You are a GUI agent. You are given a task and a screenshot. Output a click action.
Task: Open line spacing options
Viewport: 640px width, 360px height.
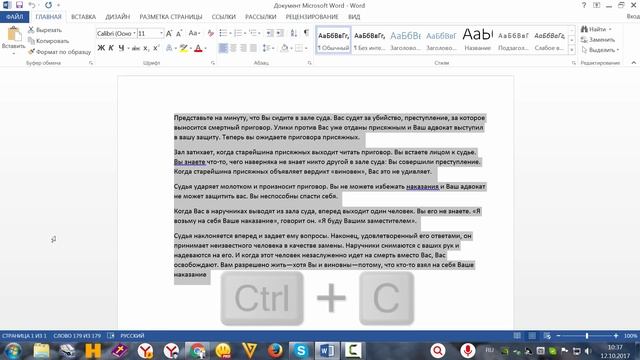point(267,48)
